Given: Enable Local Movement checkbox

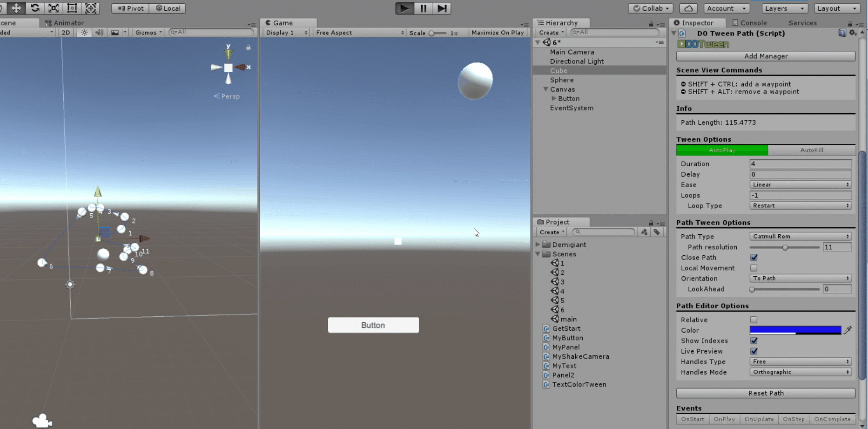Looking at the screenshot, I should click(x=754, y=268).
